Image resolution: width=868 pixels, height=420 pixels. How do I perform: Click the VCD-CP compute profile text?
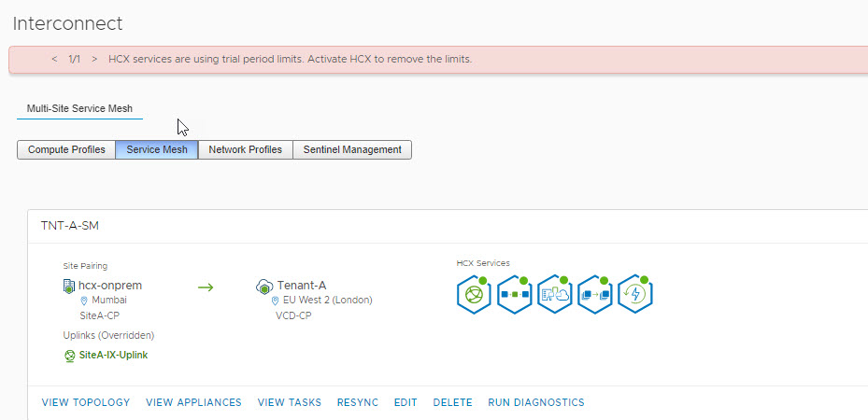coord(293,315)
